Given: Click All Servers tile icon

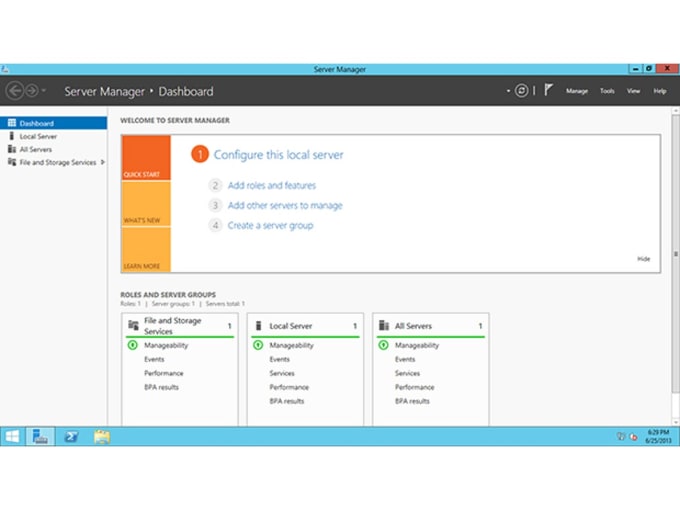Looking at the screenshot, I should click(x=384, y=325).
